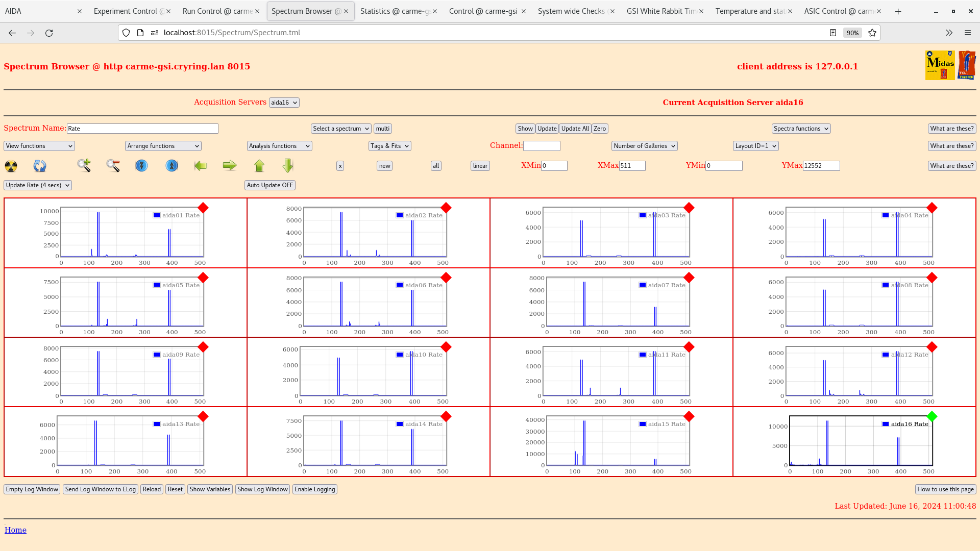Image resolution: width=980 pixels, height=551 pixels.
Task: Click the radioactive nuclear icon
Action: point(11,166)
